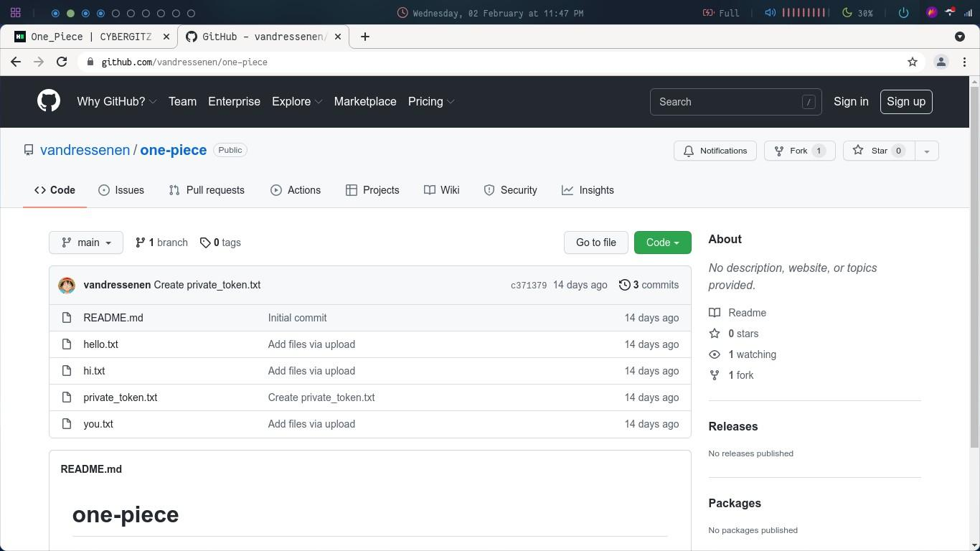Click the file icon beside README.md

pyautogui.click(x=67, y=318)
